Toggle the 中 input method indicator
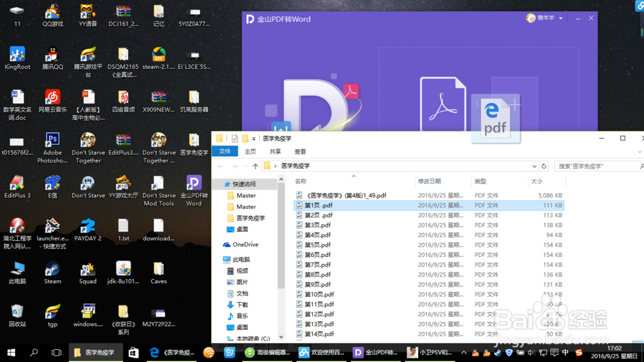Image resolution: width=644 pixels, height=362 pixels. pyautogui.click(x=565, y=352)
